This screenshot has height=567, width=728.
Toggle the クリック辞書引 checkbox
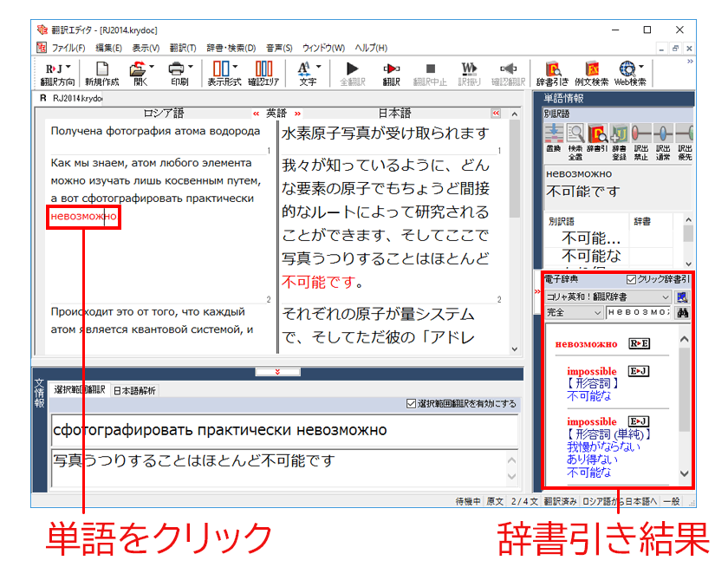point(631,279)
